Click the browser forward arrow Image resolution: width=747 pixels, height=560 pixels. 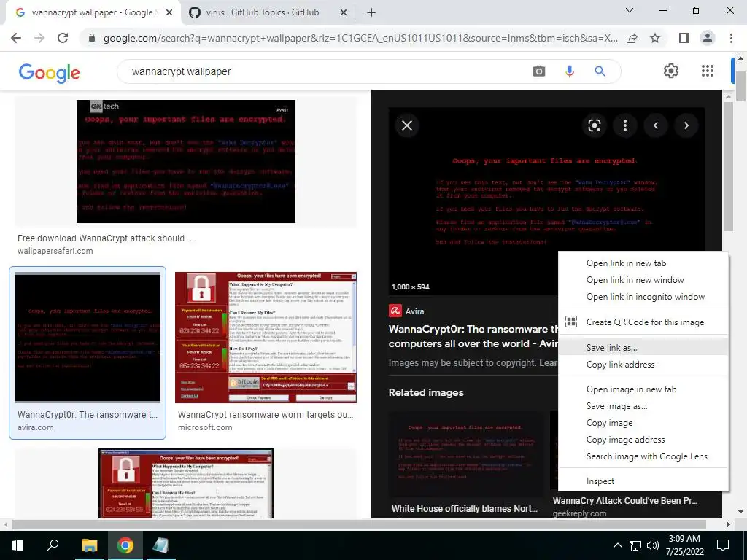pos(39,38)
